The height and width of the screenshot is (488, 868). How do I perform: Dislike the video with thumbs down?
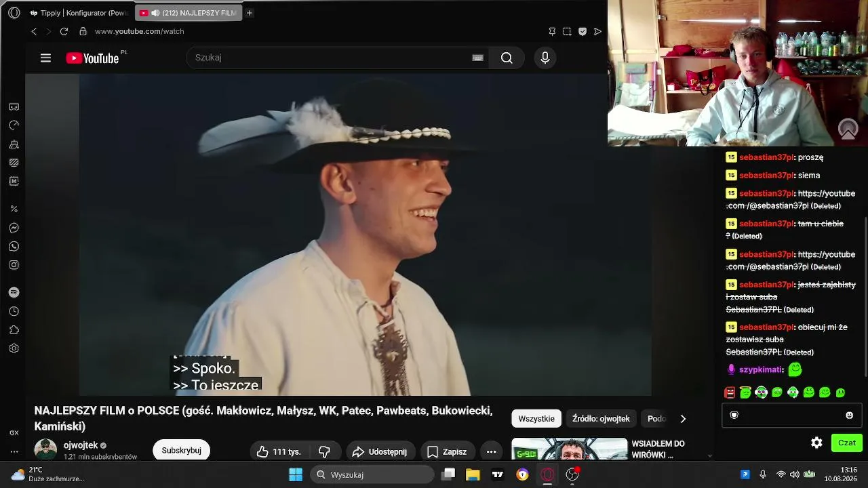point(324,451)
